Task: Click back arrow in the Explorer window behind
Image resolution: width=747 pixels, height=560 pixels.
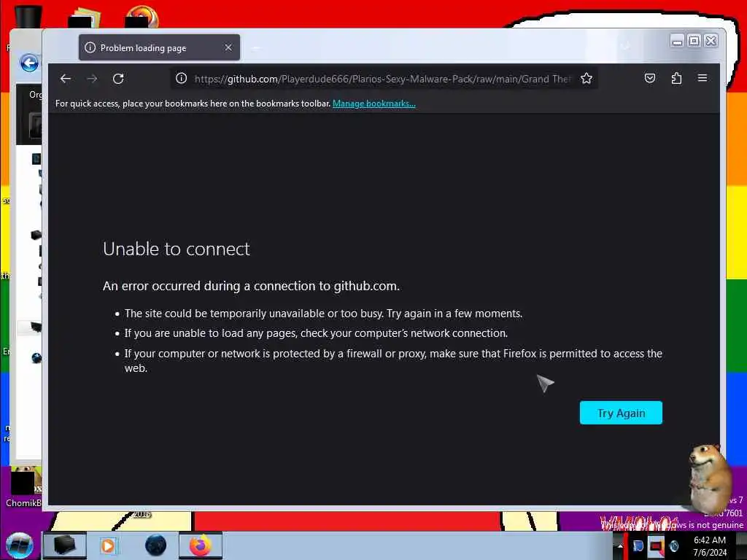Action: point(29,63)
